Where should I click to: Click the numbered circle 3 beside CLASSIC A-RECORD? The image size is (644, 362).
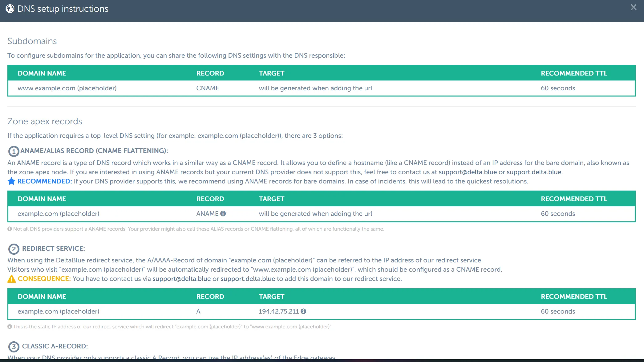point(13,346)
